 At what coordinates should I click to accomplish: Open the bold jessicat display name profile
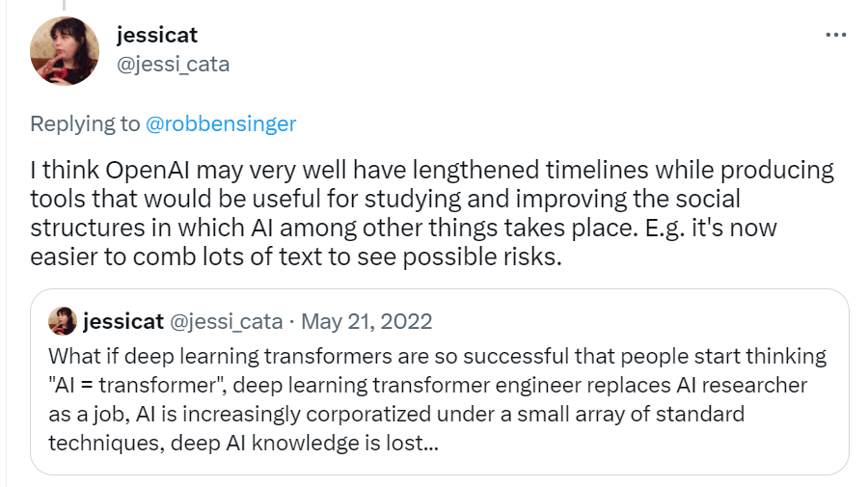pos(157,36)
